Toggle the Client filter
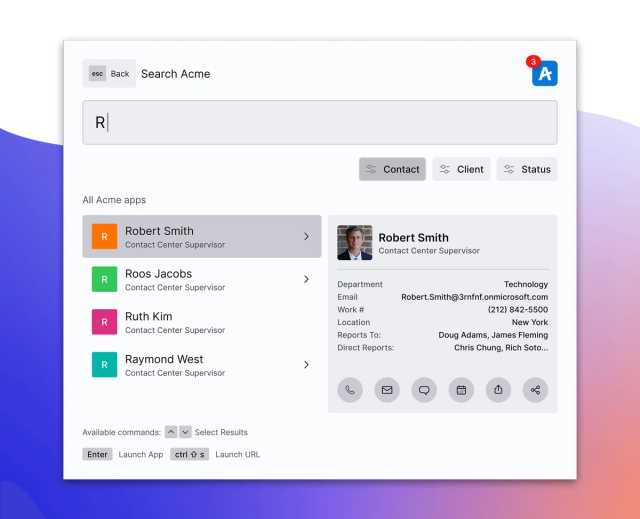This screenshot has width=640, height=519. pos(461,169)
